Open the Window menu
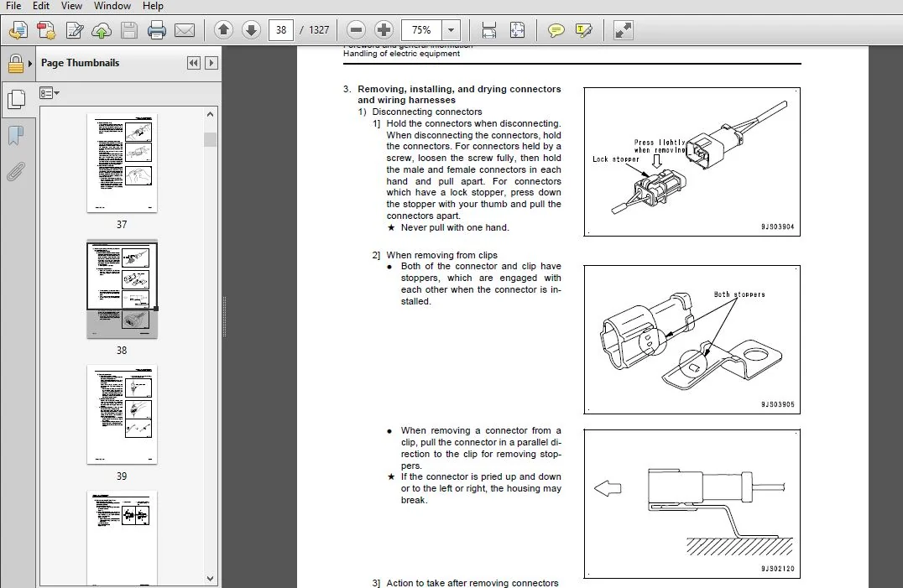 112,6
